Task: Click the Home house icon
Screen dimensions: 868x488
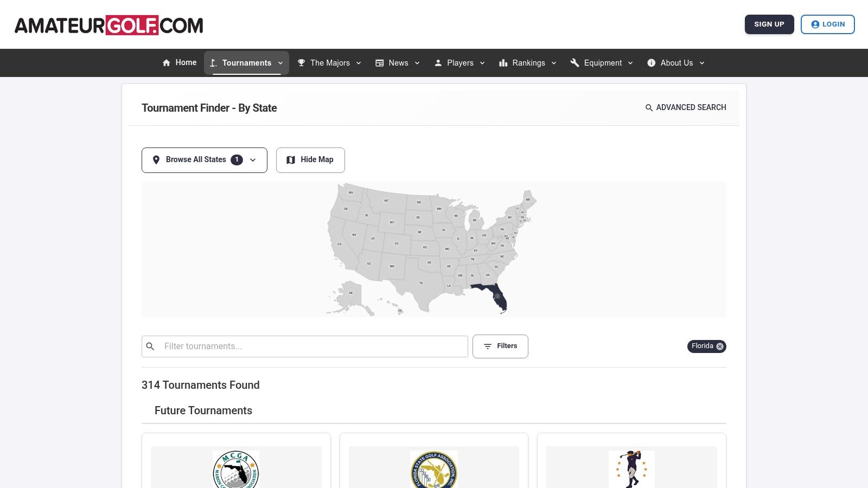Action: click(167, 63)
